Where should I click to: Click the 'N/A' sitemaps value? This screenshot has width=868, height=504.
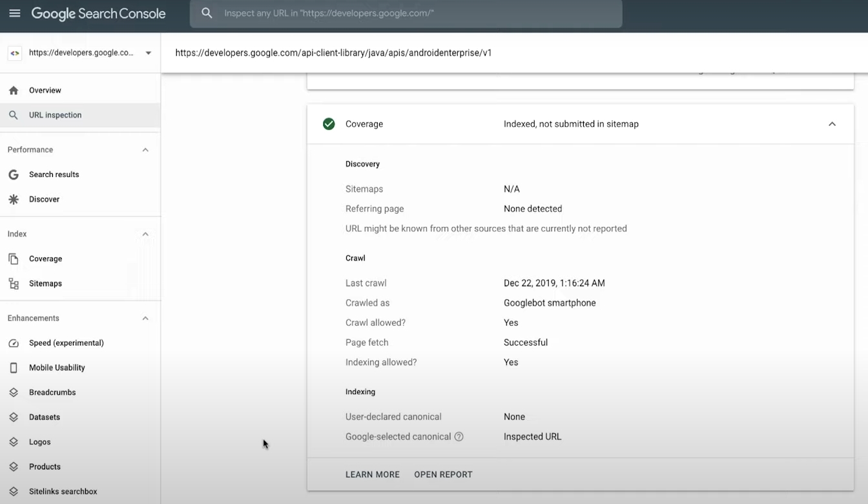pyautogui.click(x=512, y=189)
